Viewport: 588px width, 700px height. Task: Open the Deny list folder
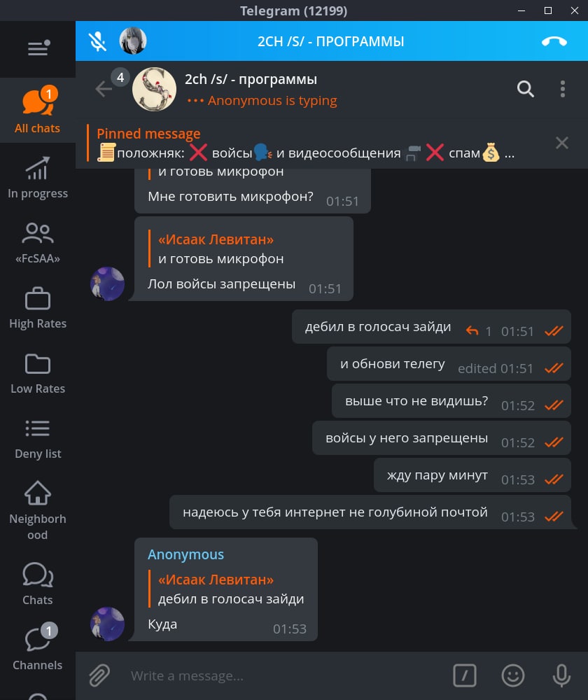tap(38, 438)
